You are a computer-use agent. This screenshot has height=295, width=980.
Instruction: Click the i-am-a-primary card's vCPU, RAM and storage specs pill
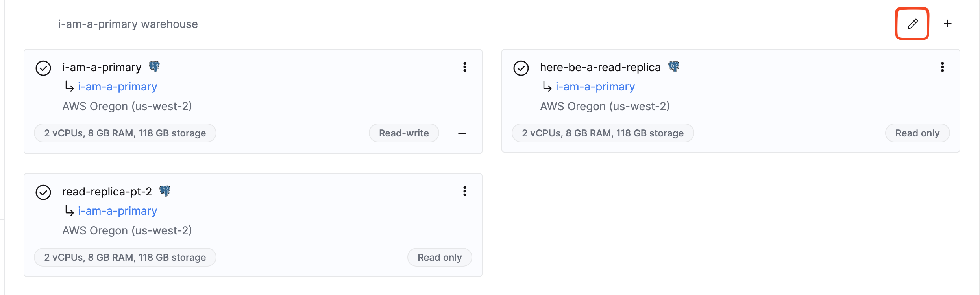pos(125,133)
